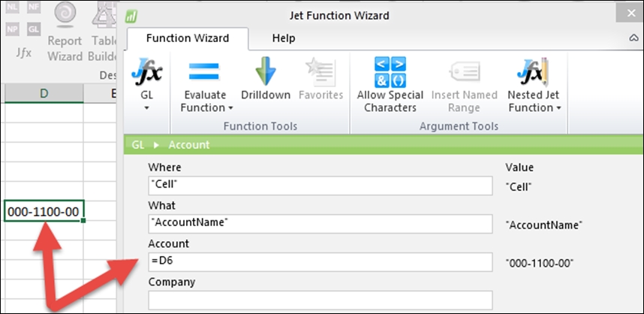Image resolution: width=644 pixels, height=314 pixels.
Task: Click the empty Company input field
Action: point(320,300)
